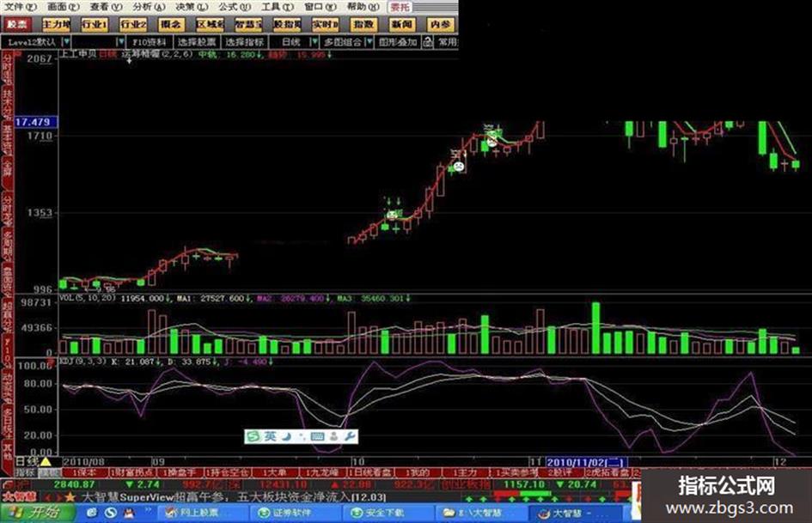The height and width of the screenshot is (523, 812).
Task: Click the Sogou input bar soft keyboard icon
Action: (x=317, y=436)
